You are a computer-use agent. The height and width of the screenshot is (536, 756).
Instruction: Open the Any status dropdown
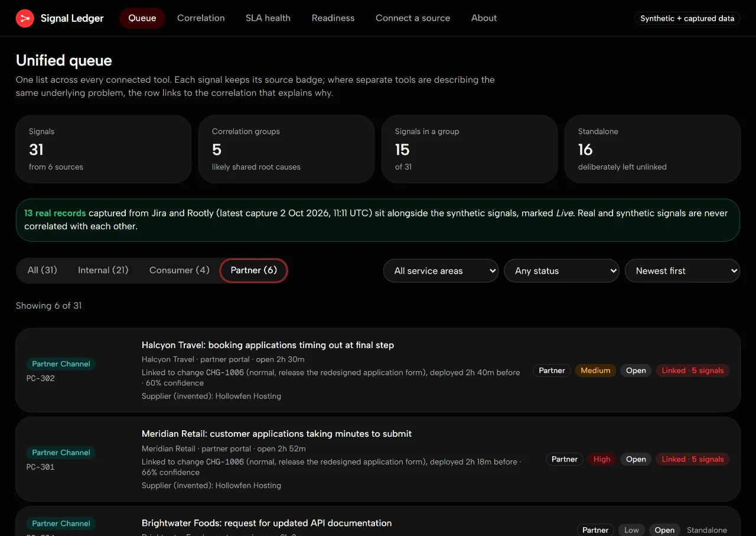coord(562,271)
